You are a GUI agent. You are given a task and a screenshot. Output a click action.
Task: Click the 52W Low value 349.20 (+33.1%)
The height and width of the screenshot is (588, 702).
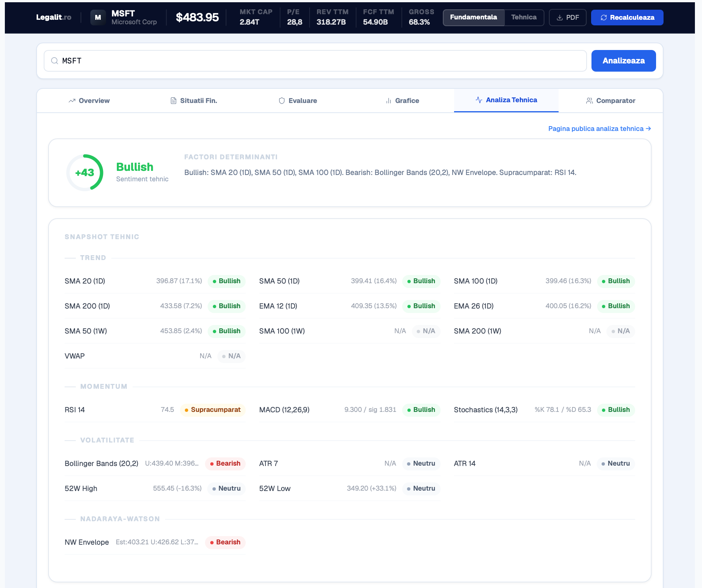click(x=372, y=488)
